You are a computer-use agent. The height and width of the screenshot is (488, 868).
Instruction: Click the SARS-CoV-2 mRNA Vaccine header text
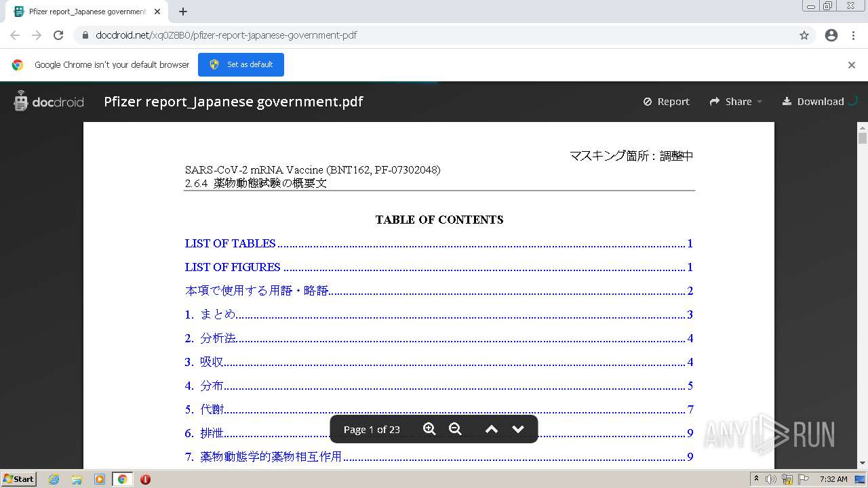pyautogui.click(x=313, y=169)
